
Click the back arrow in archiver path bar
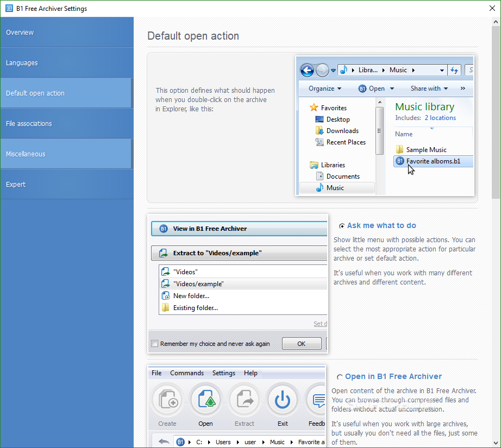click(x=164, y=441)
